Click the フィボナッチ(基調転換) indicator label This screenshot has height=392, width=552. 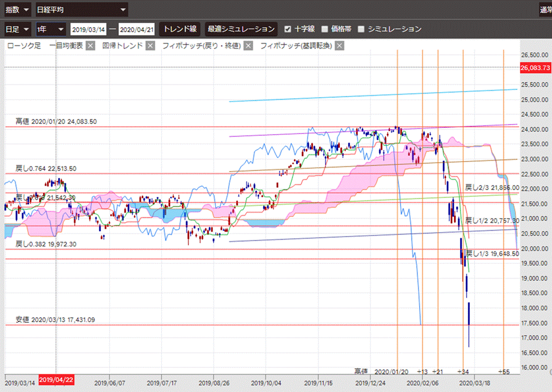[296, 46]
